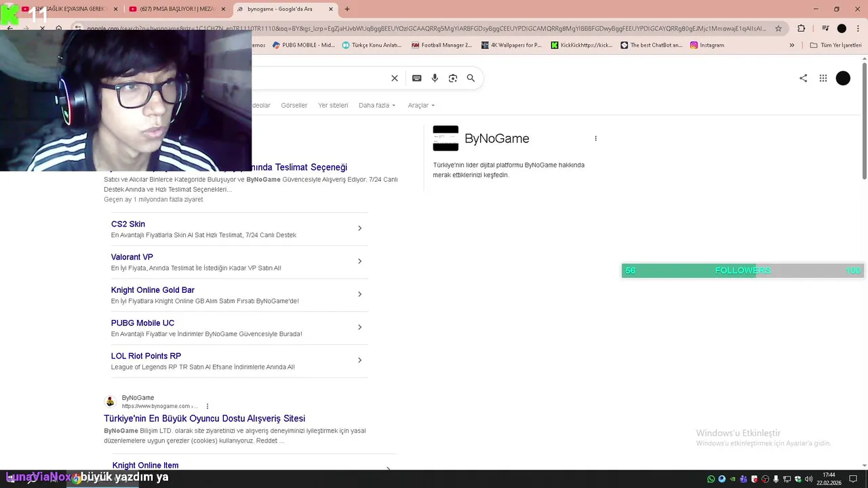Open the PUBG Mobile UC link
Image resolution: width=868 pixels, height=488 pixels.
142,323
